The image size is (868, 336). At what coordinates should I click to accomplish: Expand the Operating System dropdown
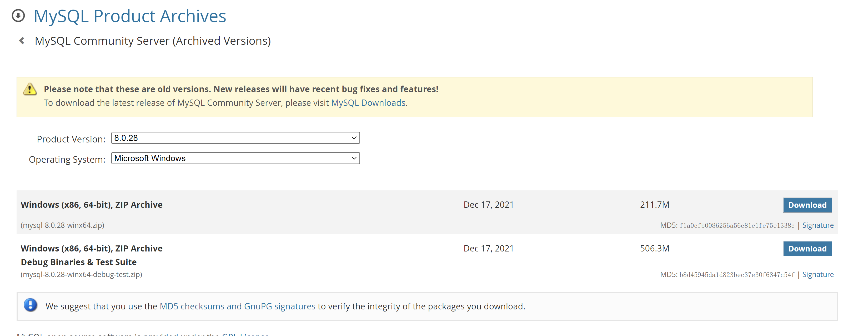[x=235, y=158]
